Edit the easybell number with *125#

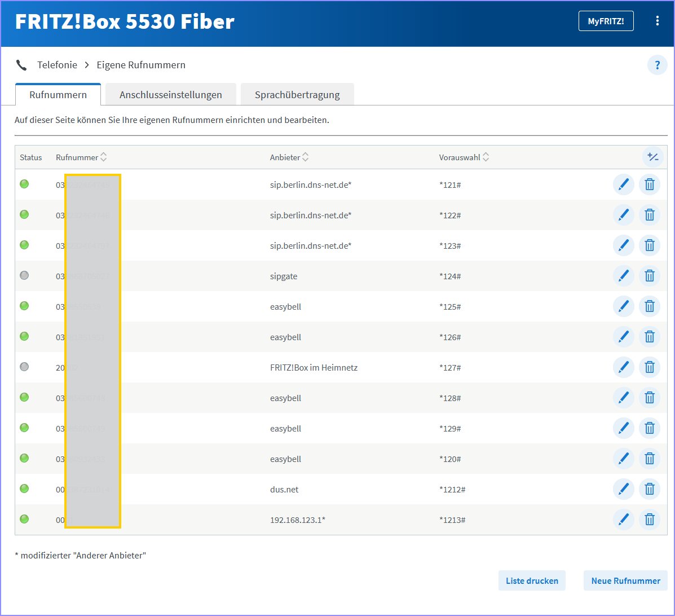(623, 306)
